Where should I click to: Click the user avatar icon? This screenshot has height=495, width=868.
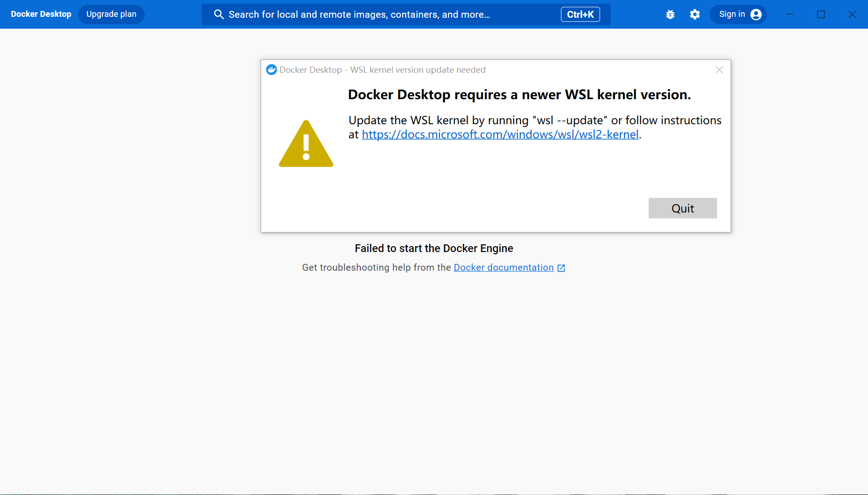pyautogui.click(x=756, y=15)
